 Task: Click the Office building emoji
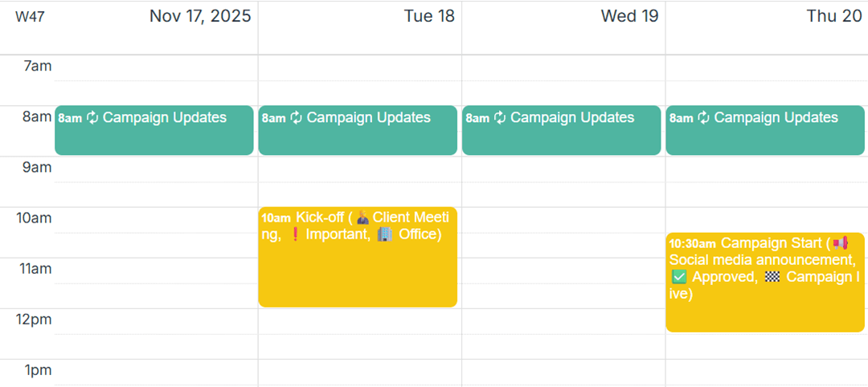click(385, 234)
